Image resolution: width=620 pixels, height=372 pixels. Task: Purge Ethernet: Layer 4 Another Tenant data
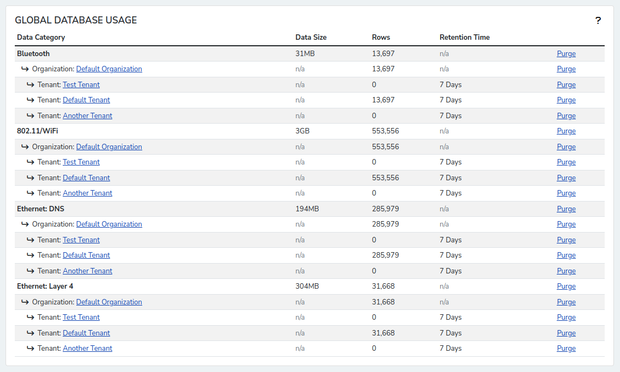pos(566,348)
